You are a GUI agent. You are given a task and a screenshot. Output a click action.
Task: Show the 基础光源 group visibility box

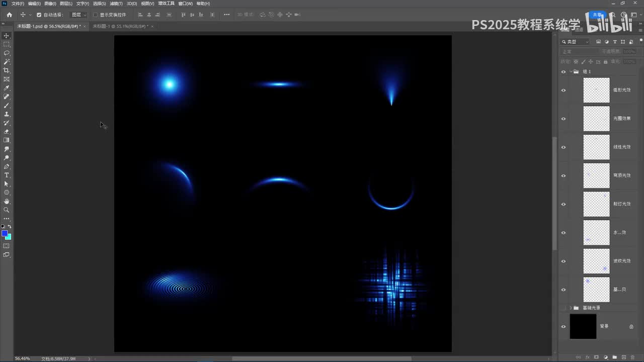pyautogui.click(x=563, y=308)
